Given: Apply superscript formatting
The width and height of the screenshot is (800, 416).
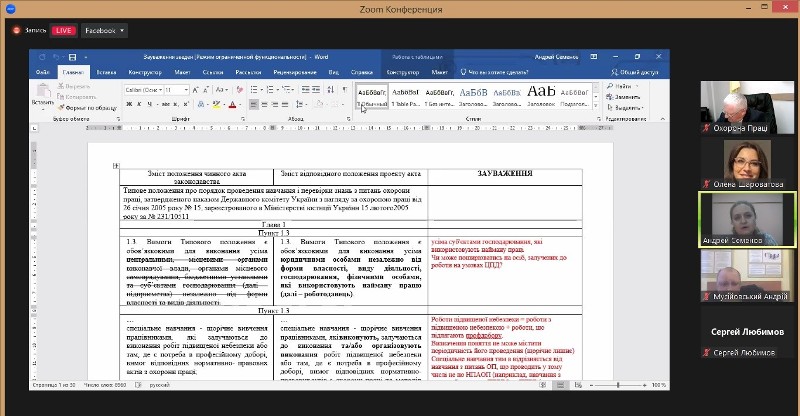Looking at the screenshot, I should (186, 104).
